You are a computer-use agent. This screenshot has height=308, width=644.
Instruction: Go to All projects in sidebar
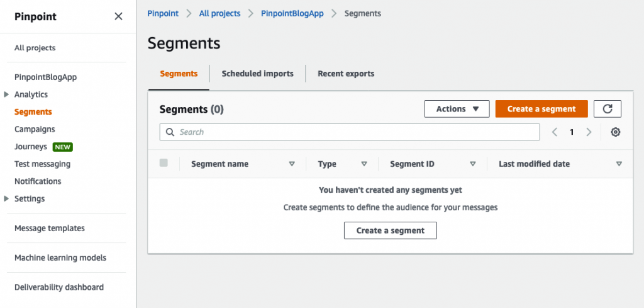point(35,48)
